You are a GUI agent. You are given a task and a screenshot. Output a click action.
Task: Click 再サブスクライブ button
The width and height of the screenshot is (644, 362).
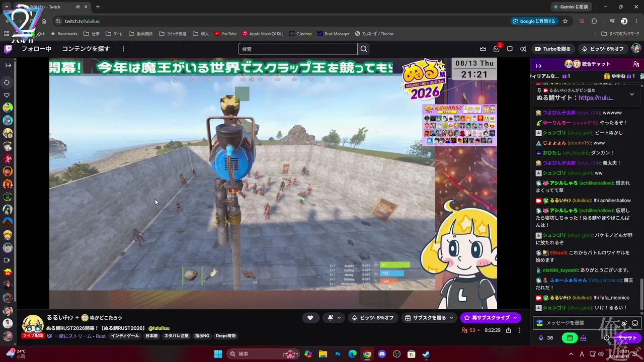tap(491, 317)
